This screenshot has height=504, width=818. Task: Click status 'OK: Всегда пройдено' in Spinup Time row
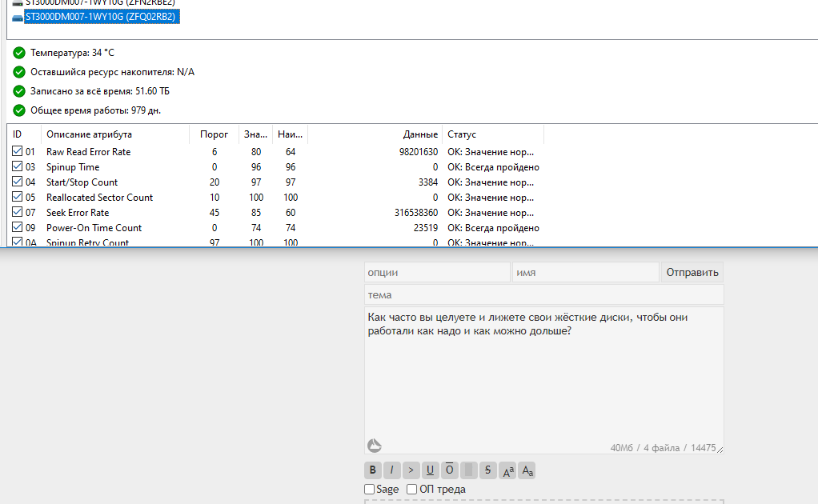point(494,167)
